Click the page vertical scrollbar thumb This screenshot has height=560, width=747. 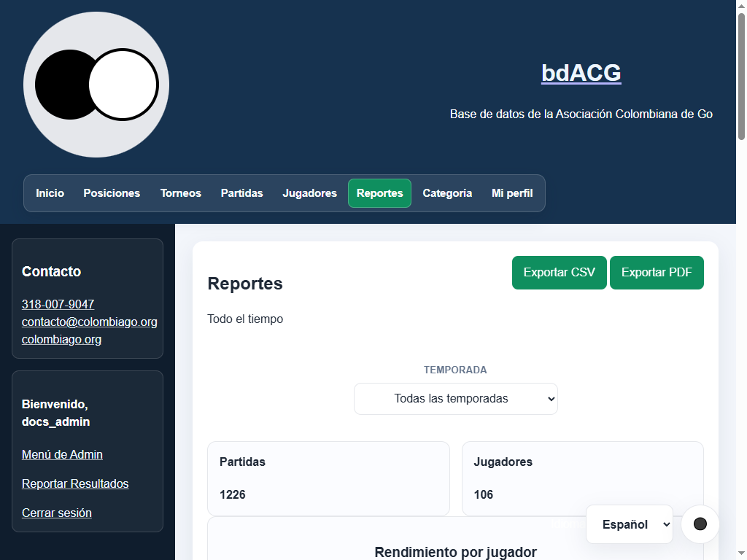pyautogui.click(x=741, y=76)
